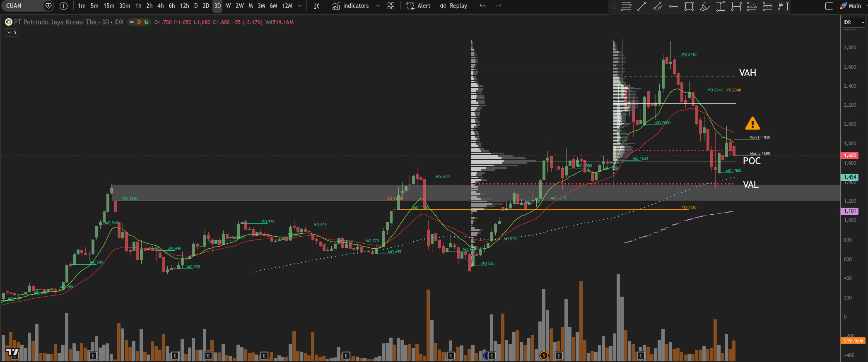Click the green moon market status icon
The width and height of the screenshot is (868, 362).
(146, 22)
